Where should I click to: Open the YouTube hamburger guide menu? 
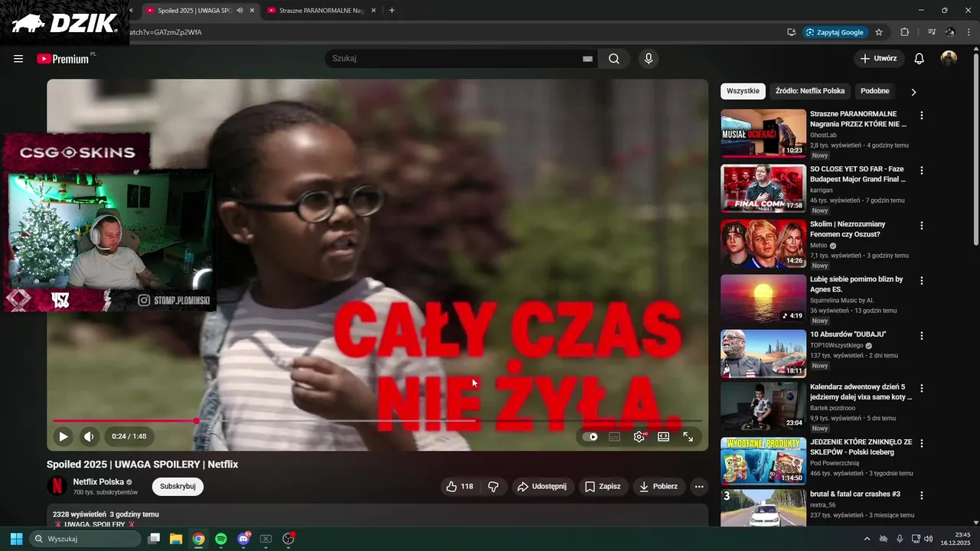[x=18, y=59]
